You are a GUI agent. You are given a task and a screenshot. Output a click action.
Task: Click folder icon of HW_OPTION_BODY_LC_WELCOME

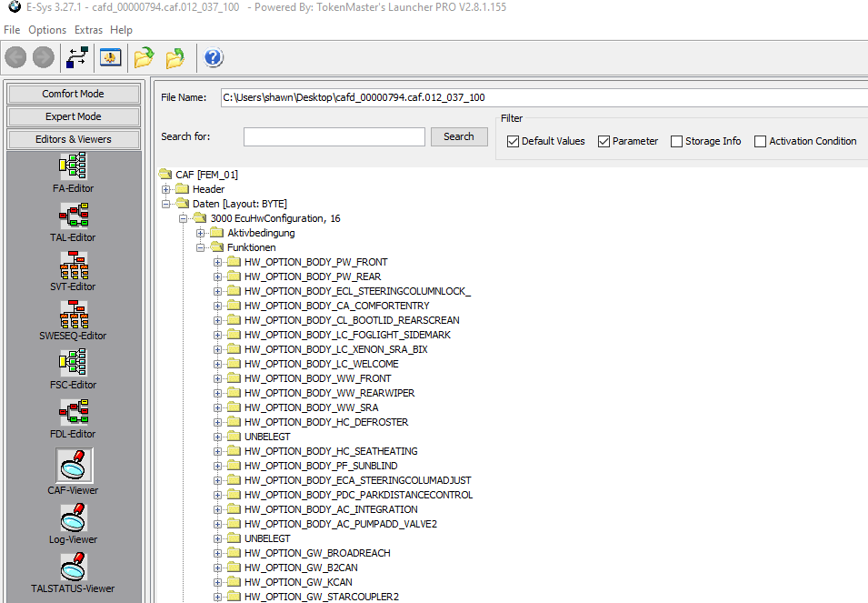(x=234, y=364)
